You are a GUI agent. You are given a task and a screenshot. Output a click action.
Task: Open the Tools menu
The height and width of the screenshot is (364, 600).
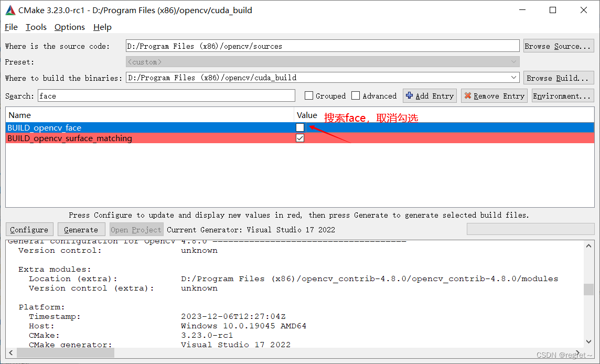pos(36,27)
